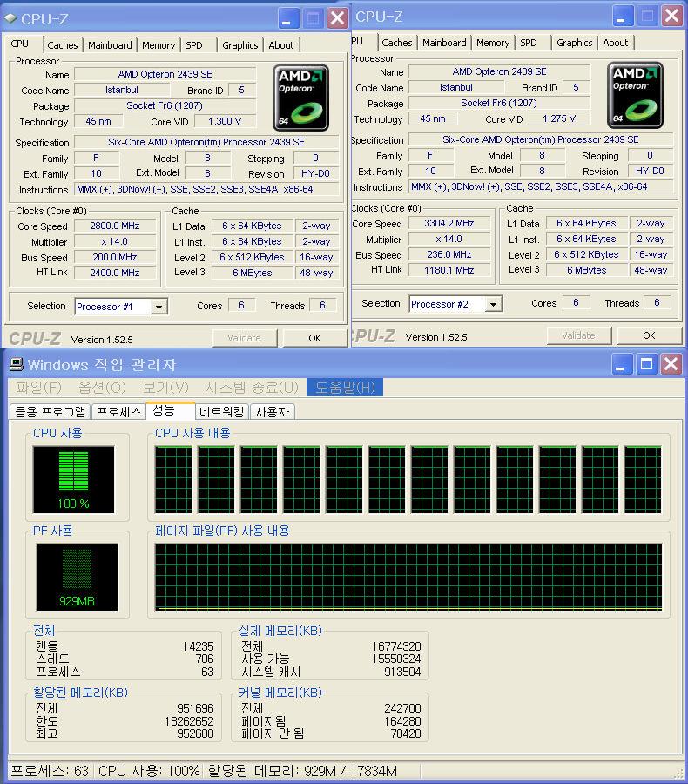Click status bar 프로세스: 63 entry
This screenshot has height=784, width=688.
tap(50, 771)
